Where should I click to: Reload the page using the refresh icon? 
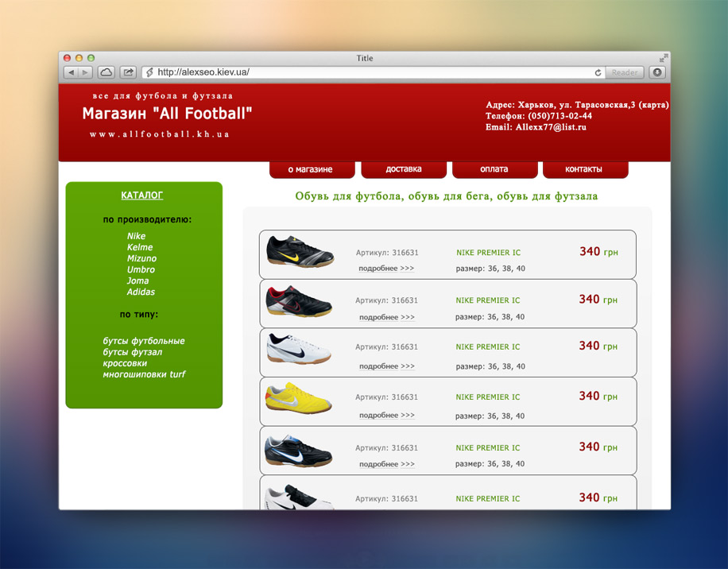(598, 72)
